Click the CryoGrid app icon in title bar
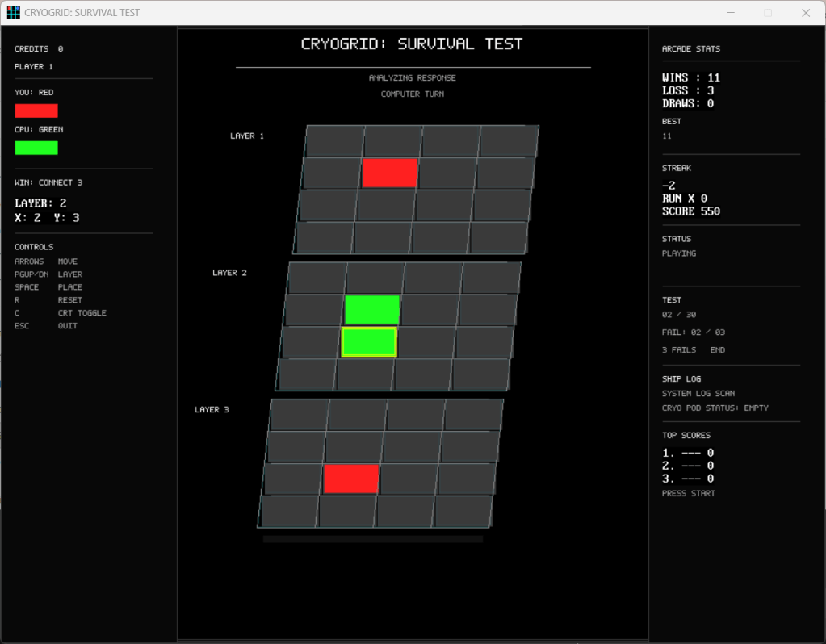Viewport: 826px width, 644px height. [x=14, y=13]
